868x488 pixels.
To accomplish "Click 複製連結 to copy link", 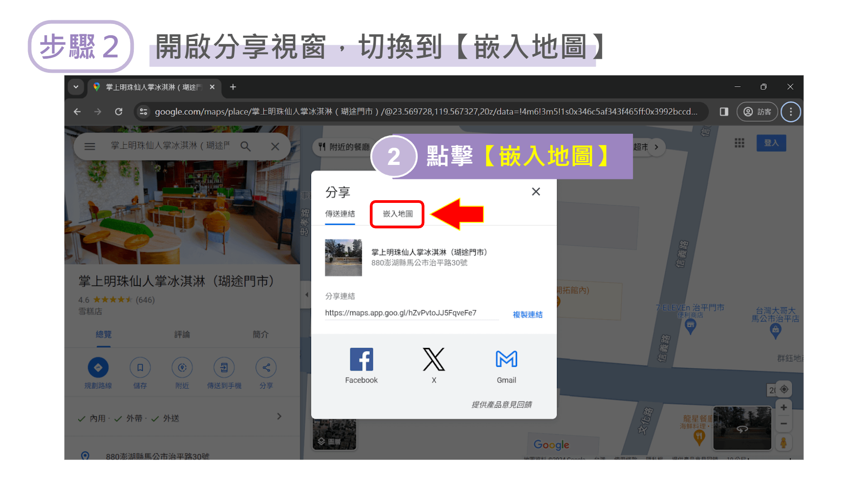I will [x=528, y=314].
